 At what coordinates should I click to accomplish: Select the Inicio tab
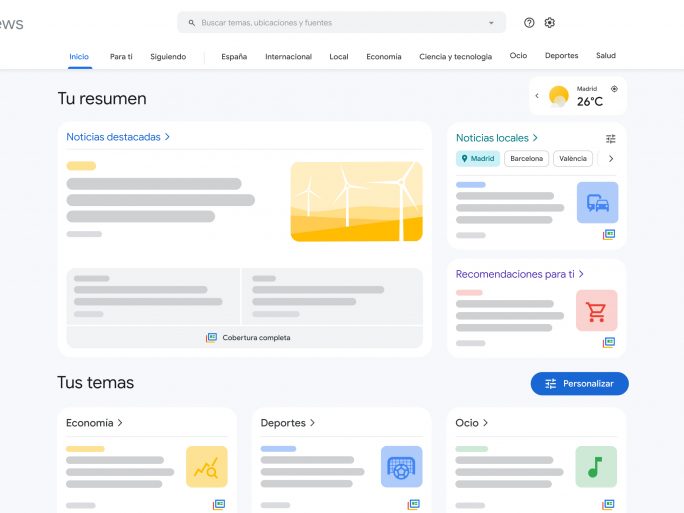(79, 57)
